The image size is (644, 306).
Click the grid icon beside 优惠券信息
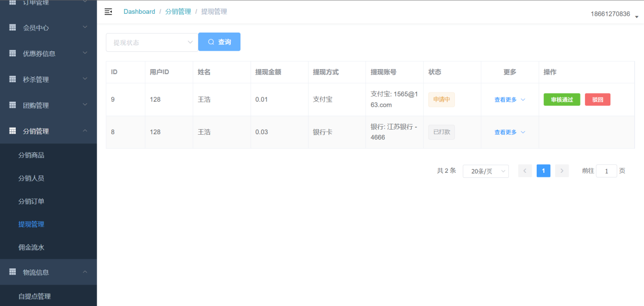click(13, 53)
